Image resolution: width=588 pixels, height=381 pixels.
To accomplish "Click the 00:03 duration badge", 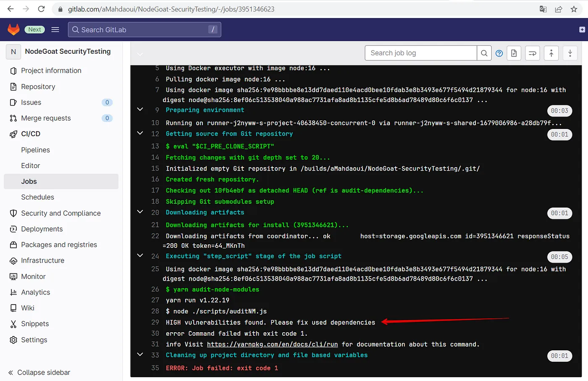I will 559,111.
